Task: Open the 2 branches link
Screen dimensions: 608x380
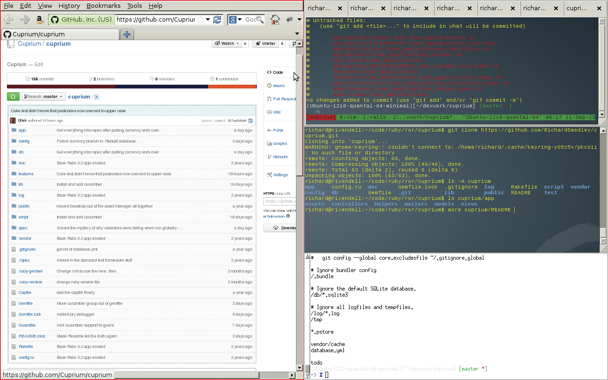Action: 102,79
